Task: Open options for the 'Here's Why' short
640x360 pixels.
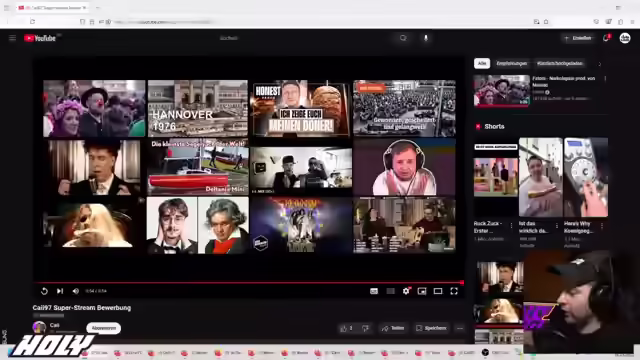Action: click(x=602, y=225)
